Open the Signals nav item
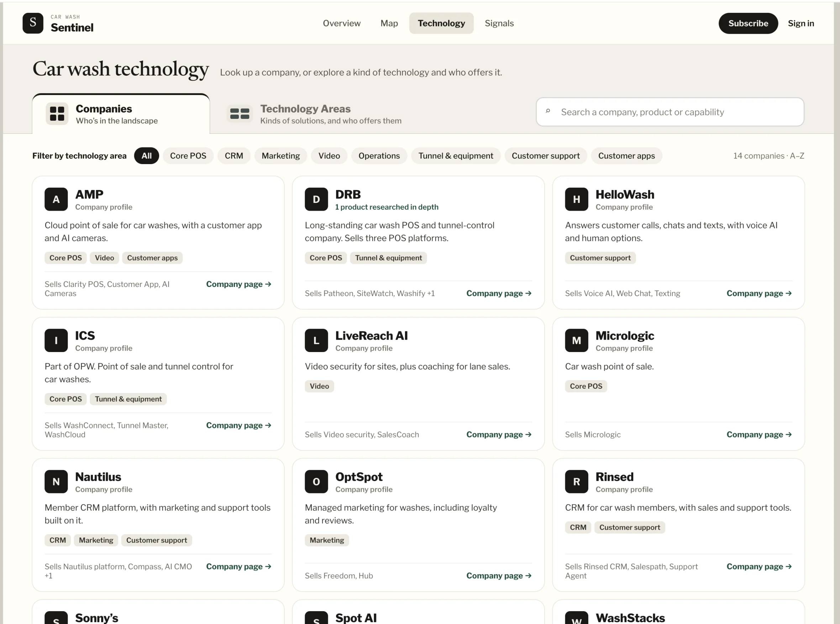Screen dimensions: 840x624 (499, 23)
